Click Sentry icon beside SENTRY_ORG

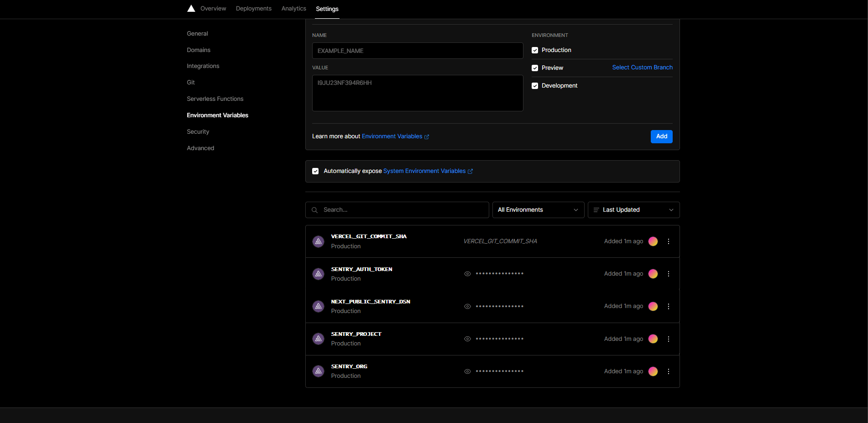319,371
